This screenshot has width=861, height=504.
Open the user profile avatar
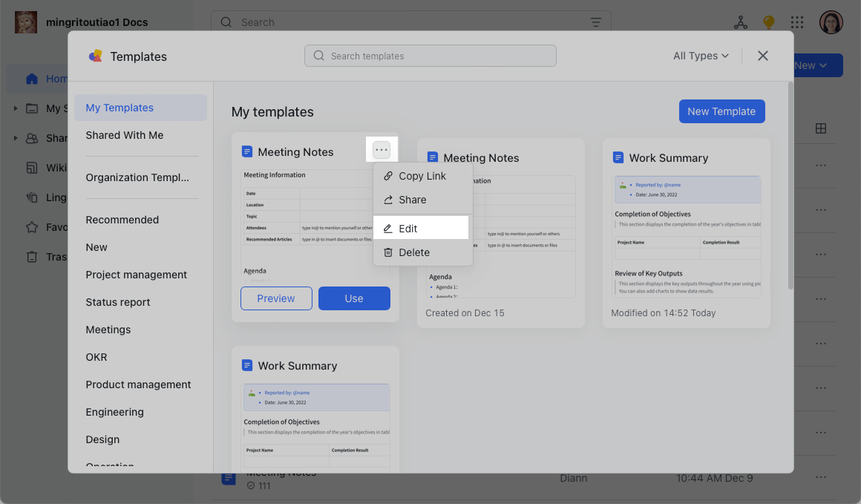[831, 22]
